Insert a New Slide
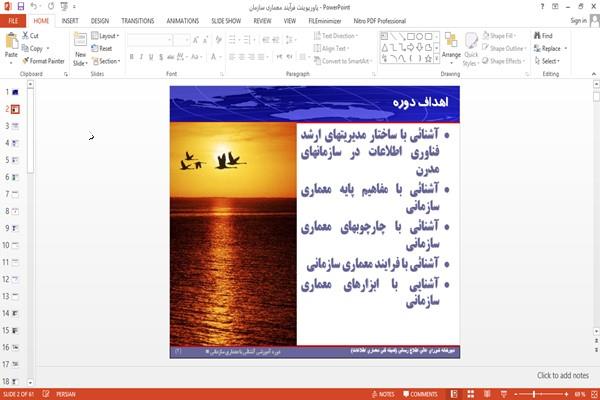Screen dimensions: 600x400 [x=80, y=50]
